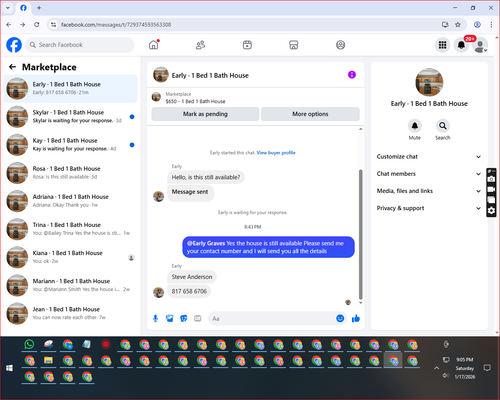The image size is (500, 400).
Task: Open the Groups icon in top navigation
Action: 340,45
